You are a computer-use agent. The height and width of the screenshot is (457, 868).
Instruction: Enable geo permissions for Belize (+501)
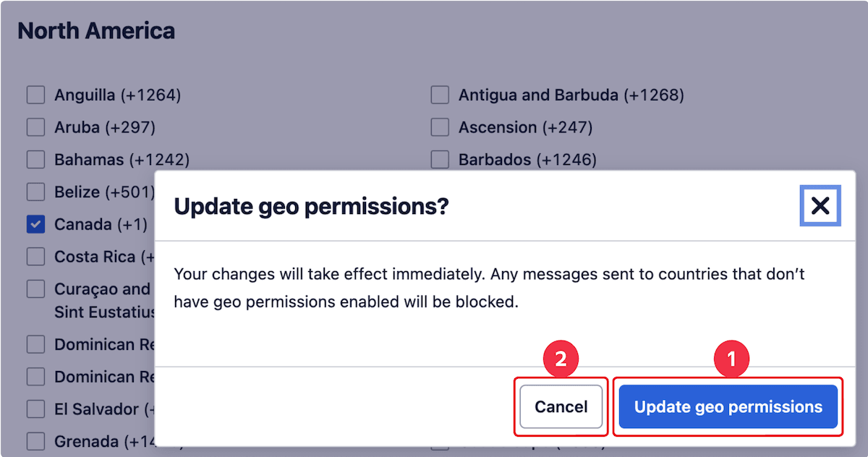(35, 192)
